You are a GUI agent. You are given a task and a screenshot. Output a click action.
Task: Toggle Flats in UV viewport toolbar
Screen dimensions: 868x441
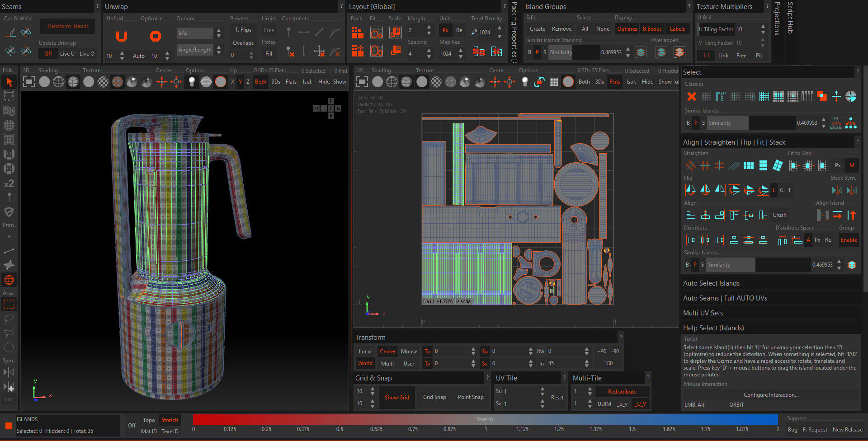point(615,82)
